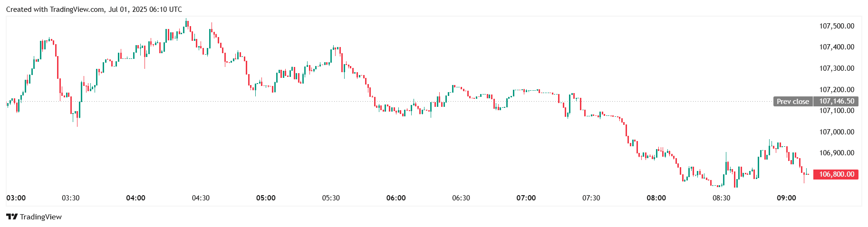Click the 107,200.00 price scale label
868x227 pixels.
837,90
